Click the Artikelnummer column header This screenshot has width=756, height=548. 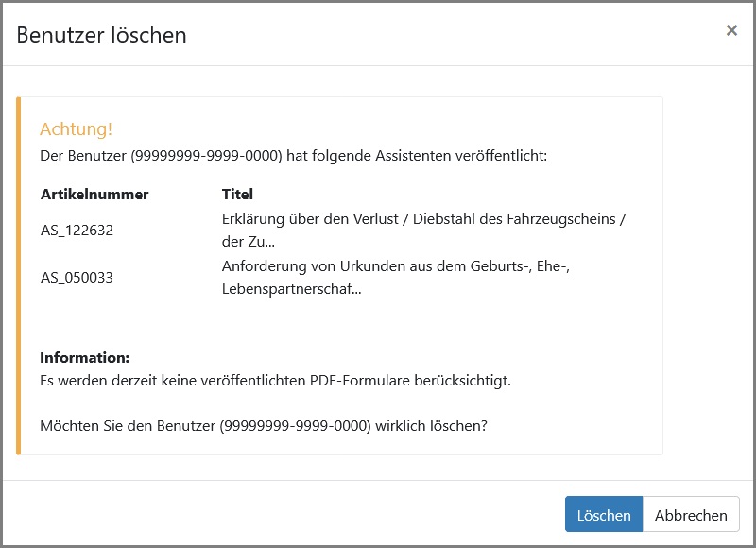point(94,195)
